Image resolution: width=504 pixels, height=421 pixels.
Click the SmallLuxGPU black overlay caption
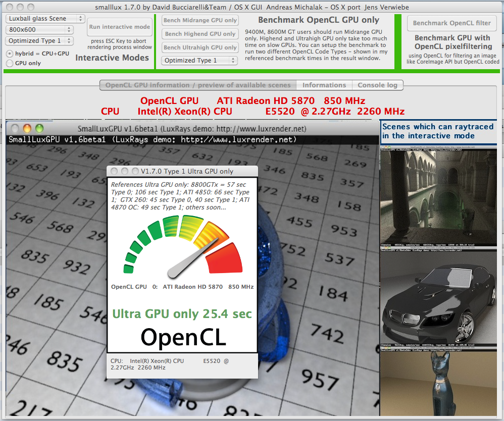pyautogui.click(x=153, y=139)
